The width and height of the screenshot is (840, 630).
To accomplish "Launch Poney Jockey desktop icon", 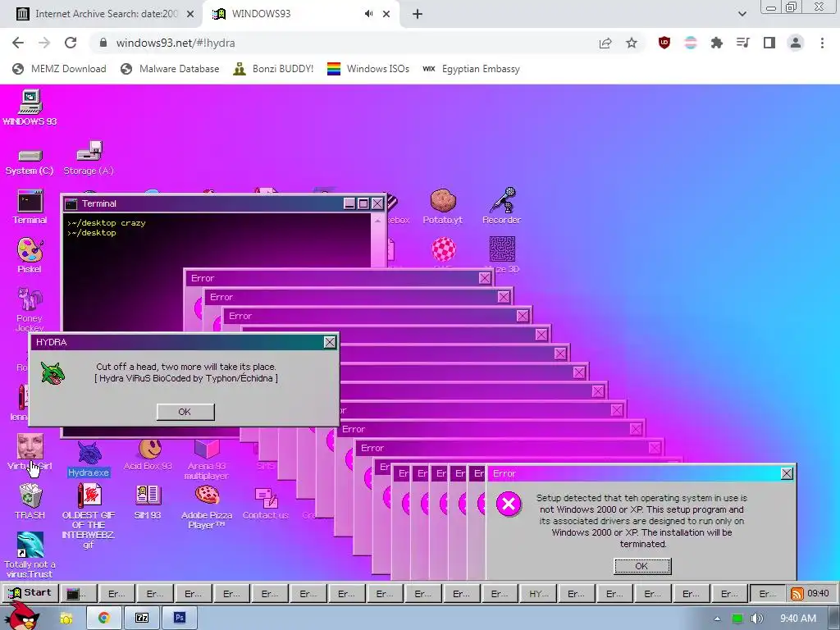I will click(x=30, y=309).
